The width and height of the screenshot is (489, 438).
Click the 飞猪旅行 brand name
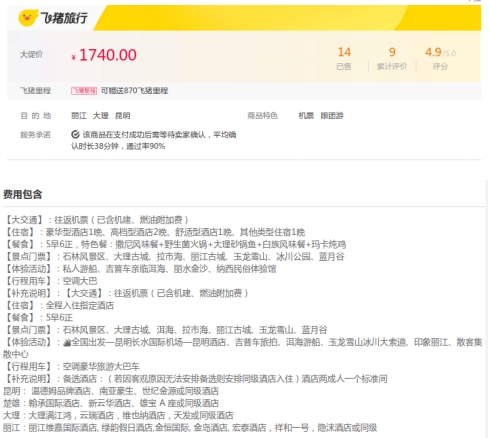pyautogui.click(x=64, y=18)
